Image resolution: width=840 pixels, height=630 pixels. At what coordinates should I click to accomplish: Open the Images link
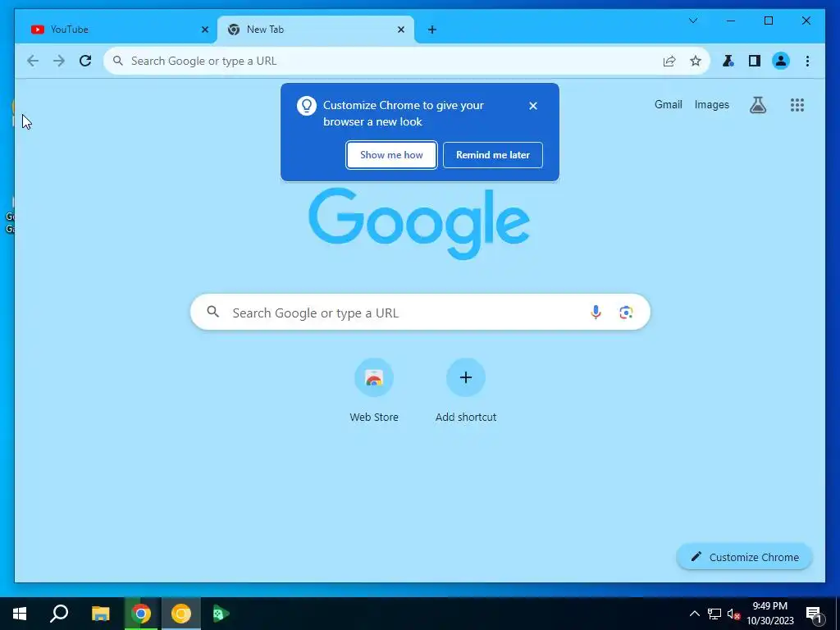click(x=711, y=105)
